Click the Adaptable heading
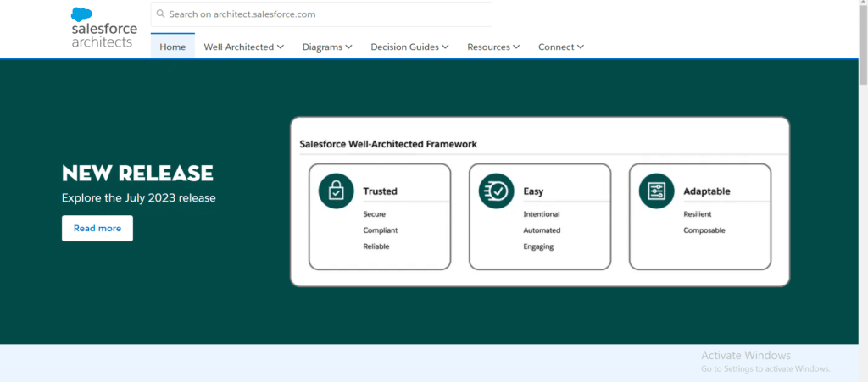The image size is (868, 382). [x=707, y=191]
